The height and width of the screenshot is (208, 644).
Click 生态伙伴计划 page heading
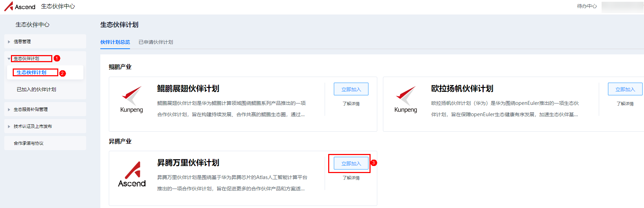pos(119,25)
